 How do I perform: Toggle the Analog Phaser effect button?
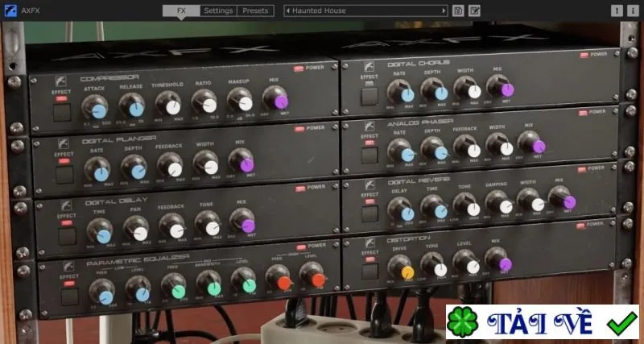coord(369,155)
